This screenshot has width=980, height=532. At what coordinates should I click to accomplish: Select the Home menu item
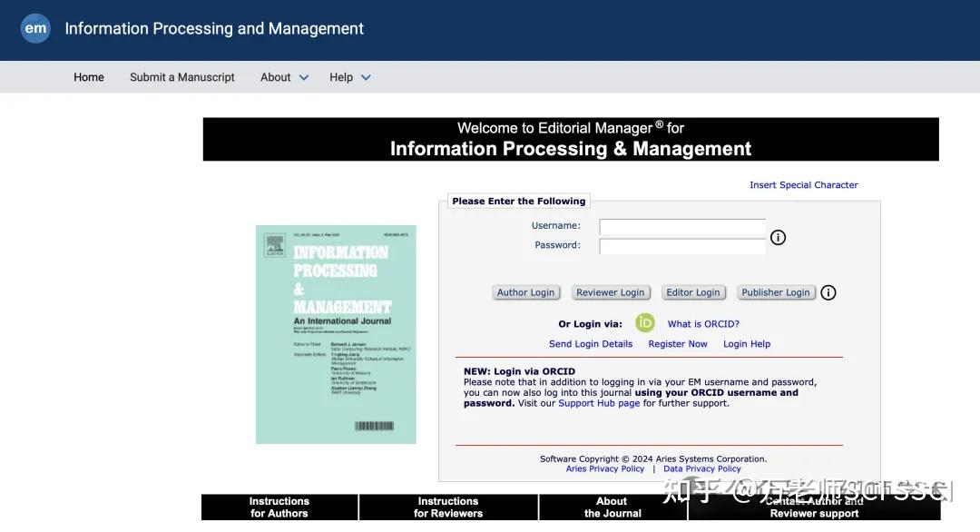(88, 77)
